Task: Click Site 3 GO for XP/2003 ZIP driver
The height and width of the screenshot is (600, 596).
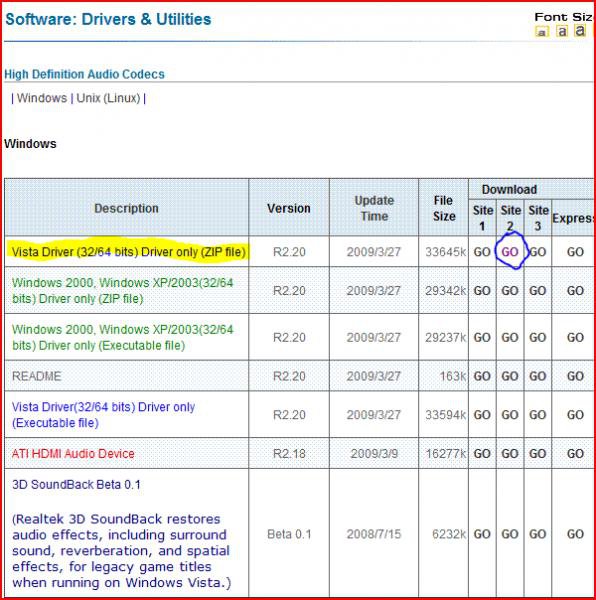Action: pos(537,291)
